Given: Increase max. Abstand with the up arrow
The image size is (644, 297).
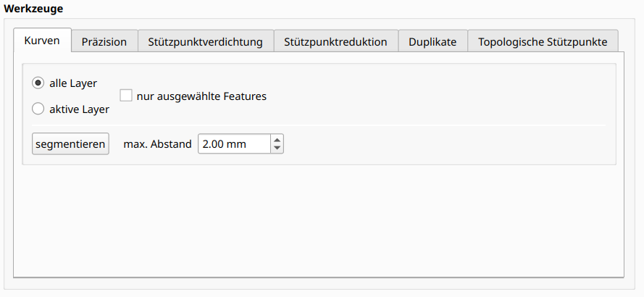Looking at the screenshot, I should 277,140.
